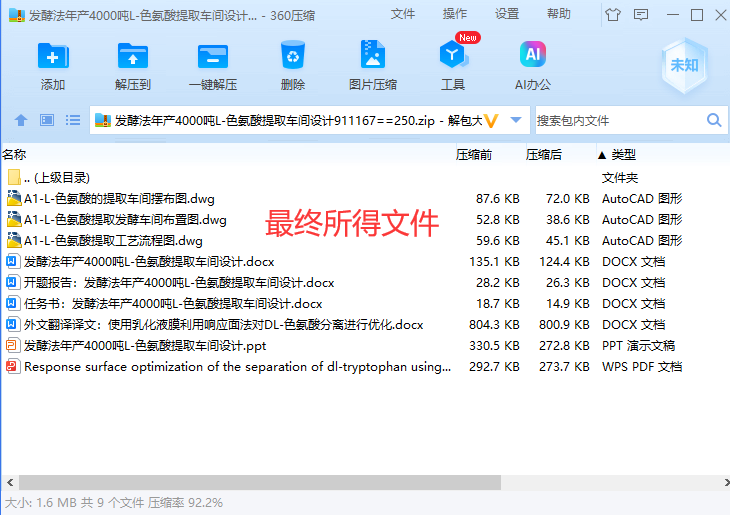
Task: Sort by the 名称 column header
Action: [x=14, y=155]
